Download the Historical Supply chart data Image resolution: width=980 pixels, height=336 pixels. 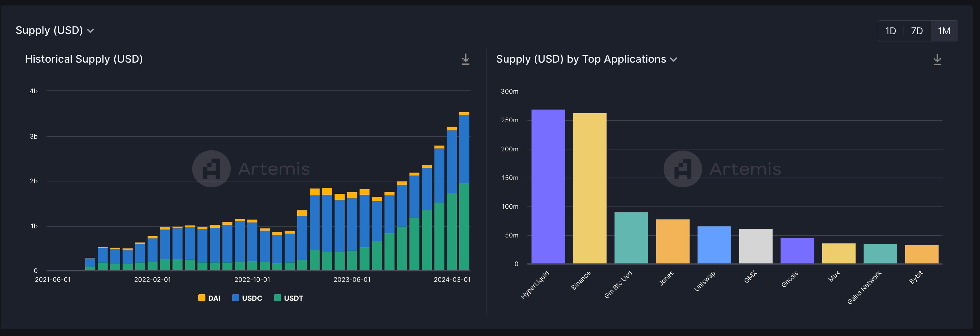tap(465, 59)
